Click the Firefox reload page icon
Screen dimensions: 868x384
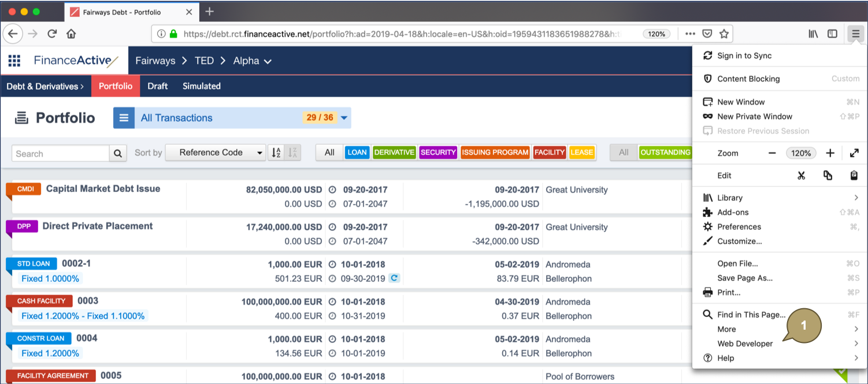coord(52,34)
